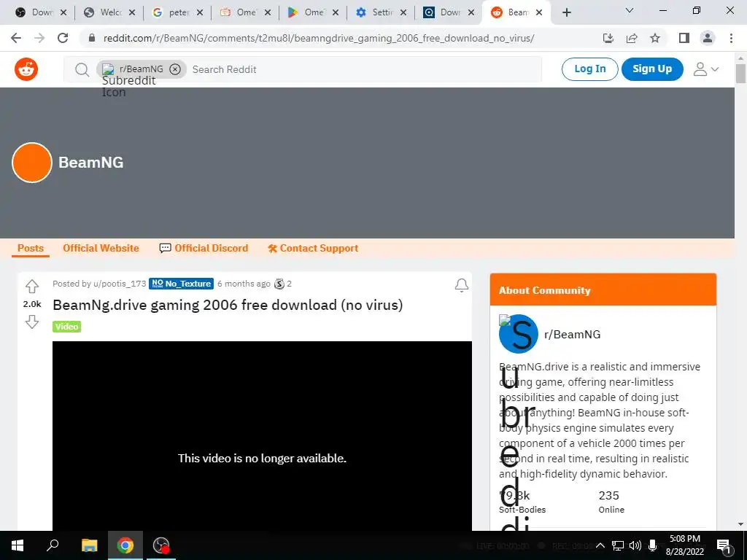Click the Sign Up button
This screenshot has height=560, width=747.
[x=652, y=69]
